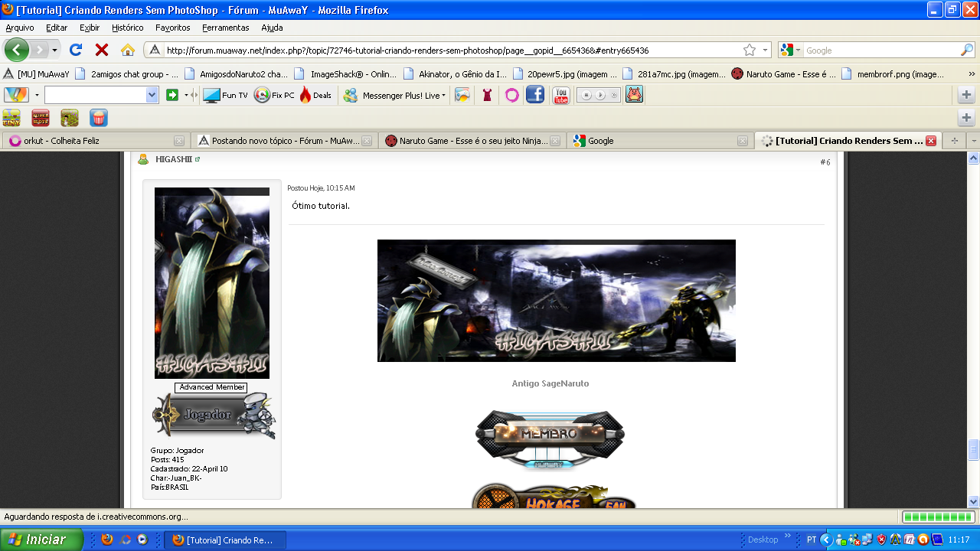Open the Facebook toolbar icon
The width and height of the screenshot is (980, 551).
click(x=535, y=95)
